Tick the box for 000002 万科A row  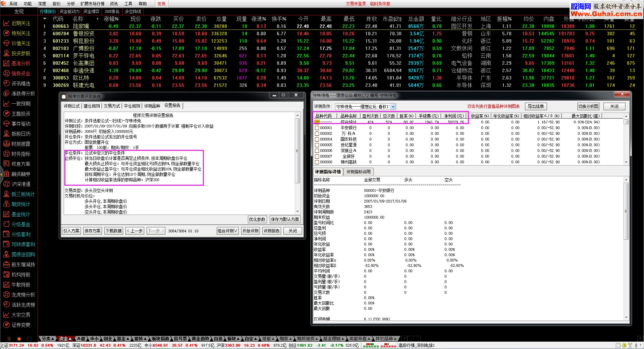click(x=317, y=133)
